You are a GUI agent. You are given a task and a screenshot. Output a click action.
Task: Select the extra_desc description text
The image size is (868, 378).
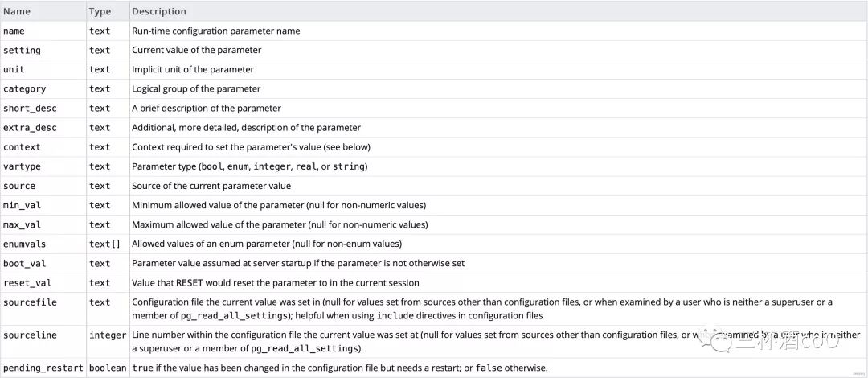246,127
